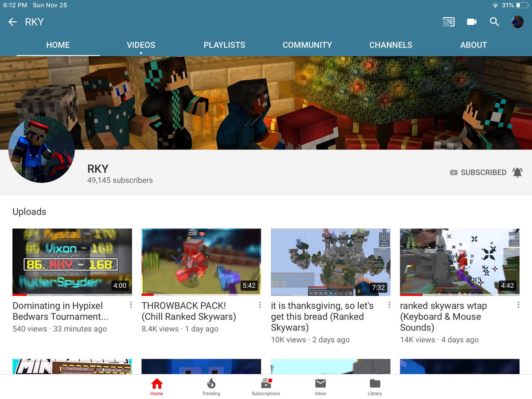Switch to the VIDEOS tab
Image resolution: width=532 pixels, height=399 pixels.
coord(141,45)
